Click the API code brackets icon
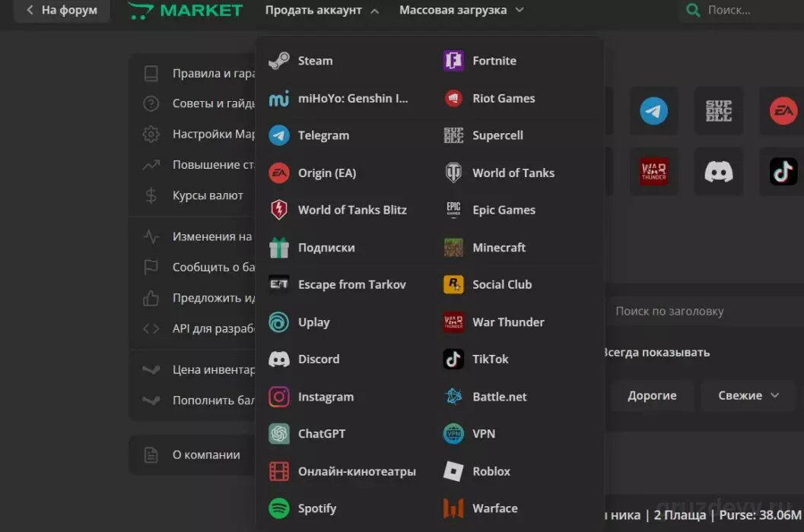The width and height of the screenshot is (804, 532). (x=151, y=328)
